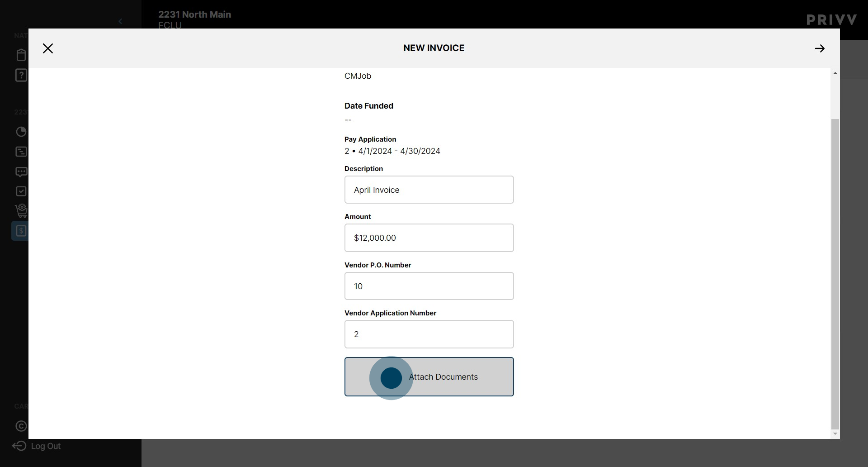Click the Vendor Application Number field
The image size is (868, 467).
tap(429, 334)
